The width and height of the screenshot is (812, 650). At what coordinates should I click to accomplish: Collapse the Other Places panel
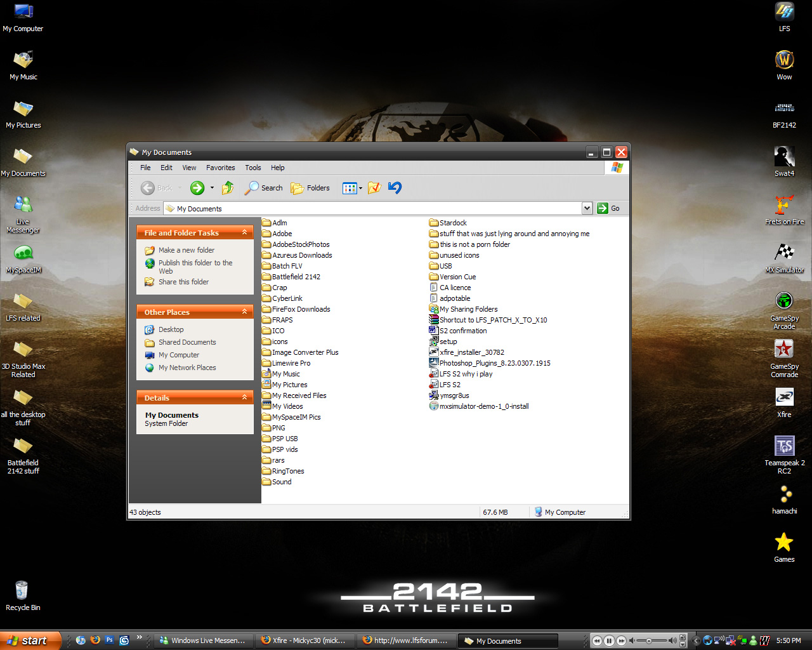point(244,312)
